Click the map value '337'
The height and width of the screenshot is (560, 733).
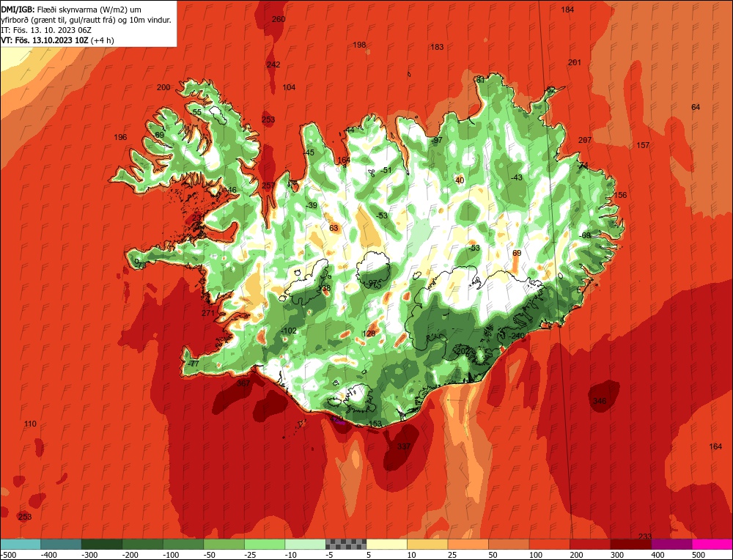pyautogui.click(x=404, y=446)
